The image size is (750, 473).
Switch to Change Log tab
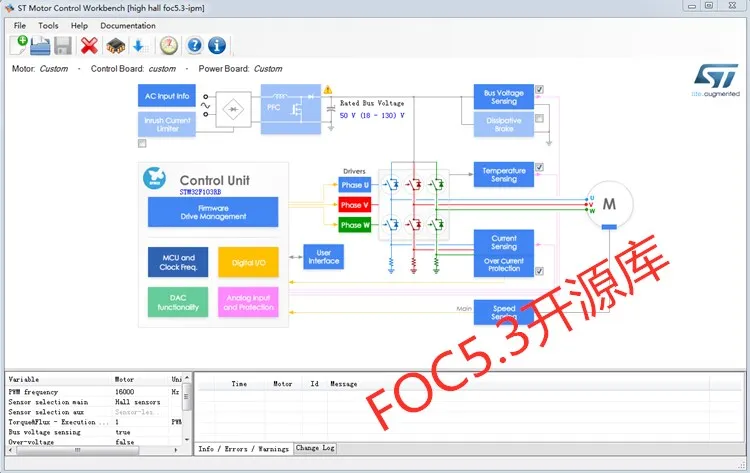point(315,448)
